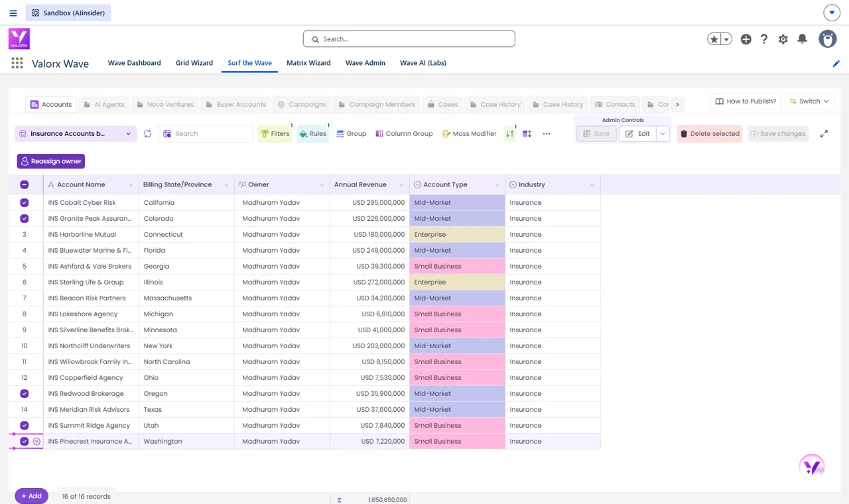This screenshot has height=504, width=849.
Task: Uncheck the INS Summit Ridge Agency row
Action: 25,425
